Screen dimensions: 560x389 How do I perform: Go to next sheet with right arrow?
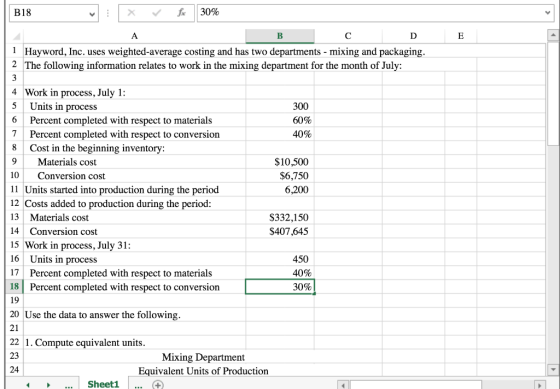tap(48, 385)
